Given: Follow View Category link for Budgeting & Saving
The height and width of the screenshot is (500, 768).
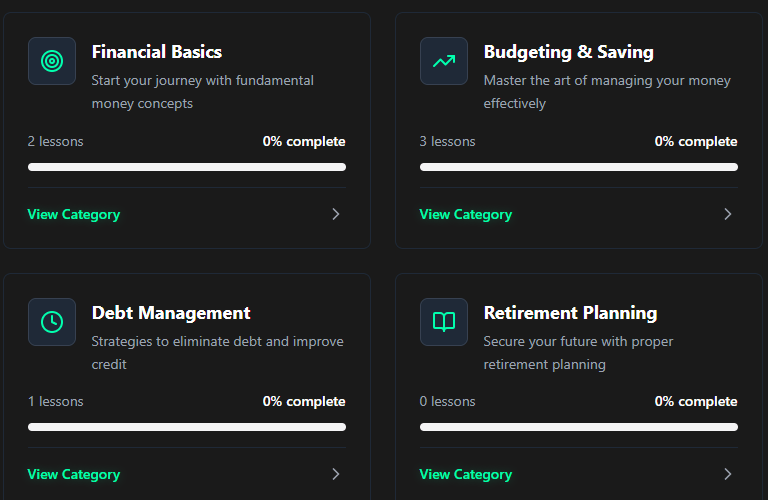Looking at the screenshot, I should (x=466, y=214).
